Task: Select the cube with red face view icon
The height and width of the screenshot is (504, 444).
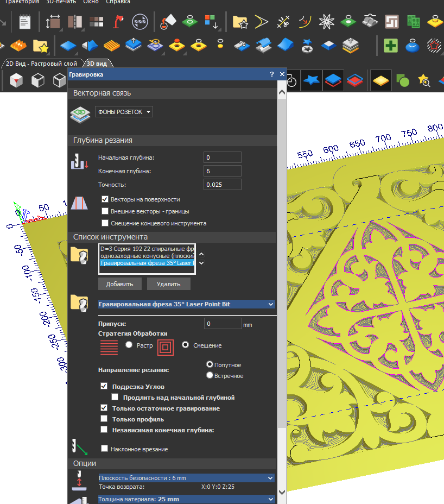Action: pyautogui.click(x=16, y=80)
